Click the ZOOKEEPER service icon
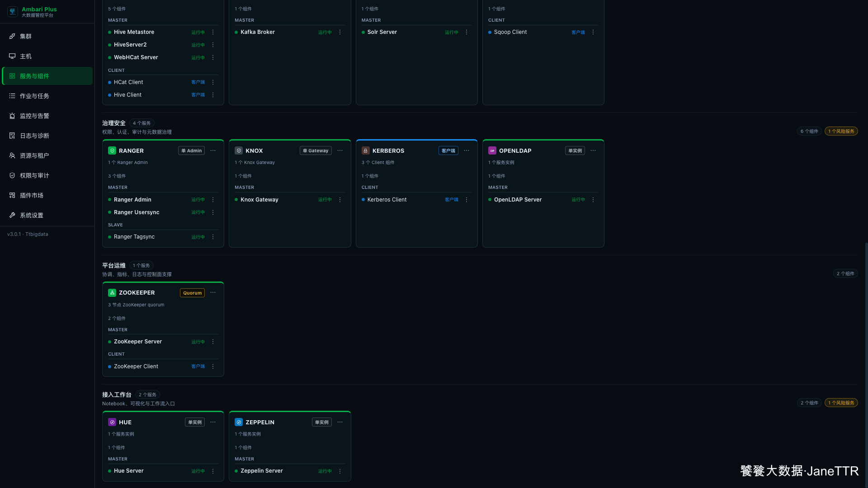 (x=112, y=293)
